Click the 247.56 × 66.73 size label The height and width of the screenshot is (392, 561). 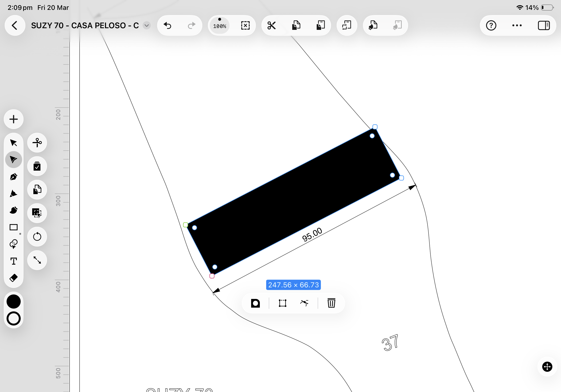293,285
